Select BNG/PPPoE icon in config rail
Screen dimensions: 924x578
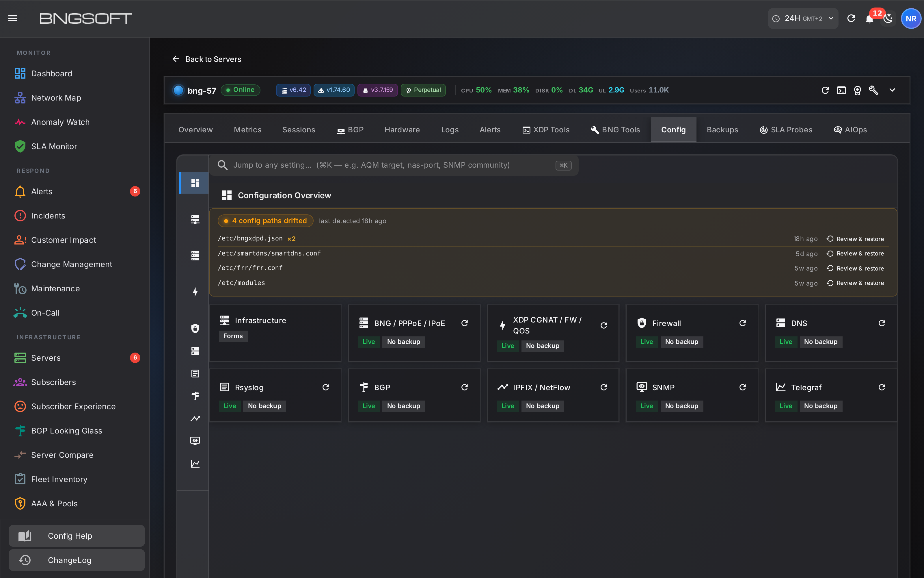point(195,256)
